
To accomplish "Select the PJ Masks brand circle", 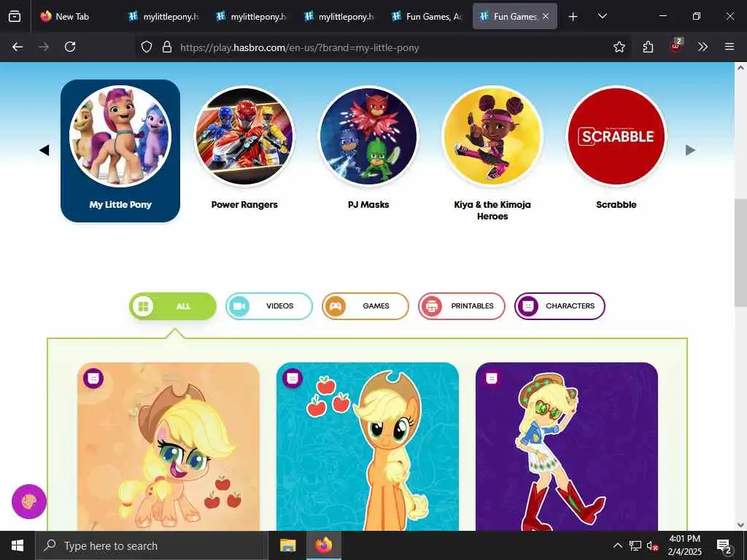I will pyautogui.click(x=368, y=136).
